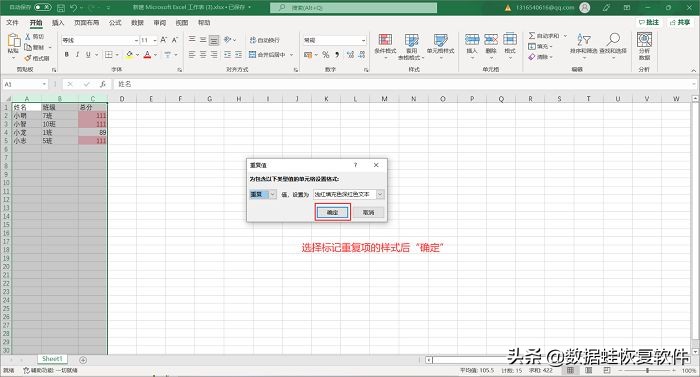Viewport: 700px width, 377px height.
Task: Open the File (文件) menu
Action: 12,22
